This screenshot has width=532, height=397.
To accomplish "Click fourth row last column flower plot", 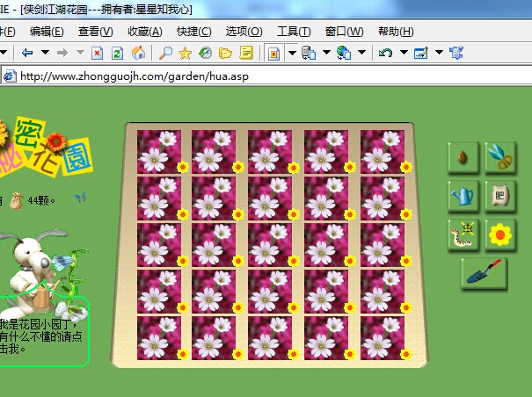I will (x=383, y=292).
